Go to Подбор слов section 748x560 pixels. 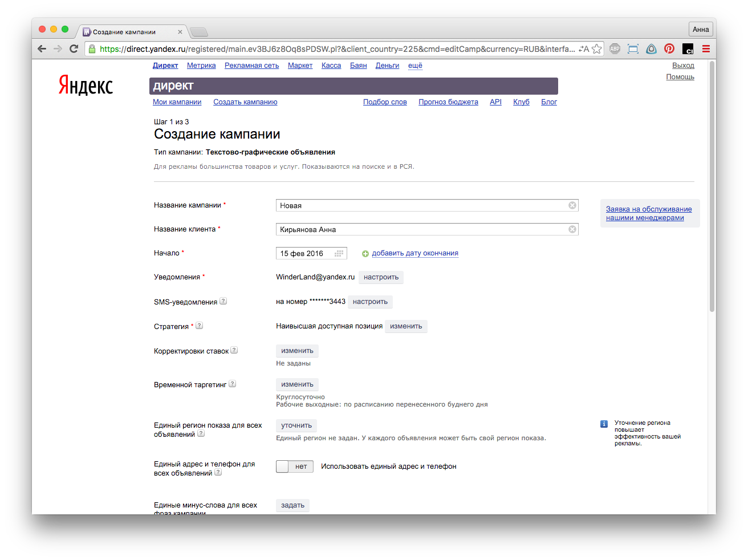pos(385,102)
